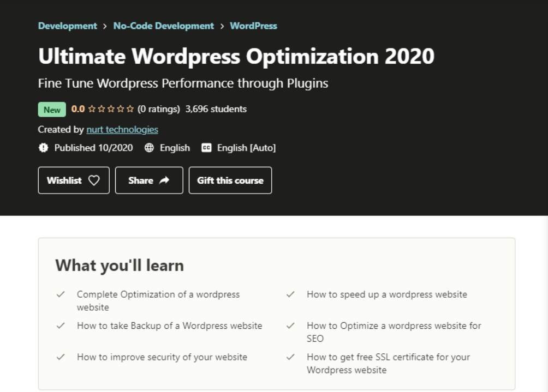Open the No-Code Development category
548x392 pixels.
click(163, 26)
